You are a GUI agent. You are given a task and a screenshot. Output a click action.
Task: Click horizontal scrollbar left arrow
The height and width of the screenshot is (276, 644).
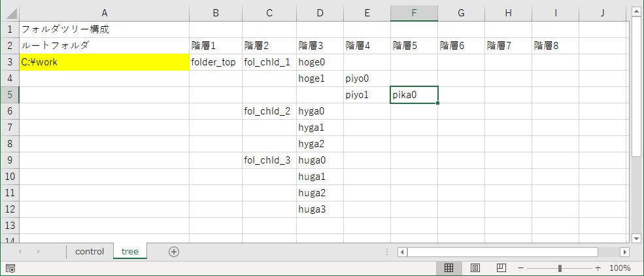point(403,252)
